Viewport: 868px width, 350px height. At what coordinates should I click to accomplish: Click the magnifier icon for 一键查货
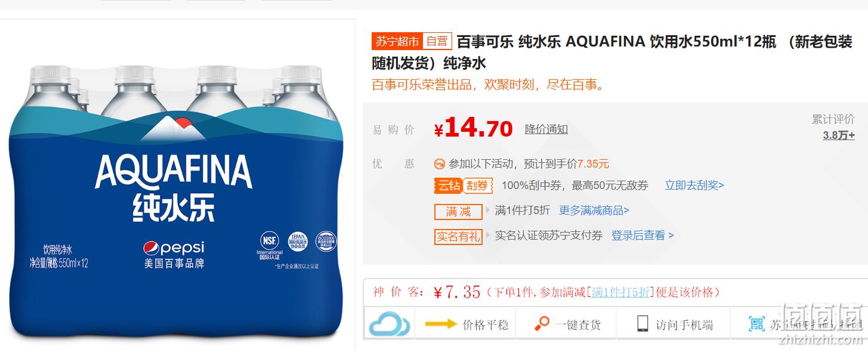click(x=542, y=324)
